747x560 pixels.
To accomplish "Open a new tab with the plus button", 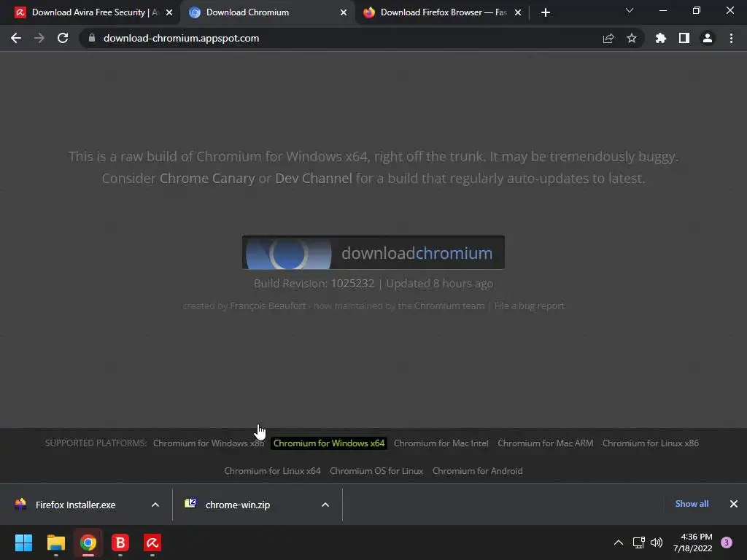I will pos(546,12).
